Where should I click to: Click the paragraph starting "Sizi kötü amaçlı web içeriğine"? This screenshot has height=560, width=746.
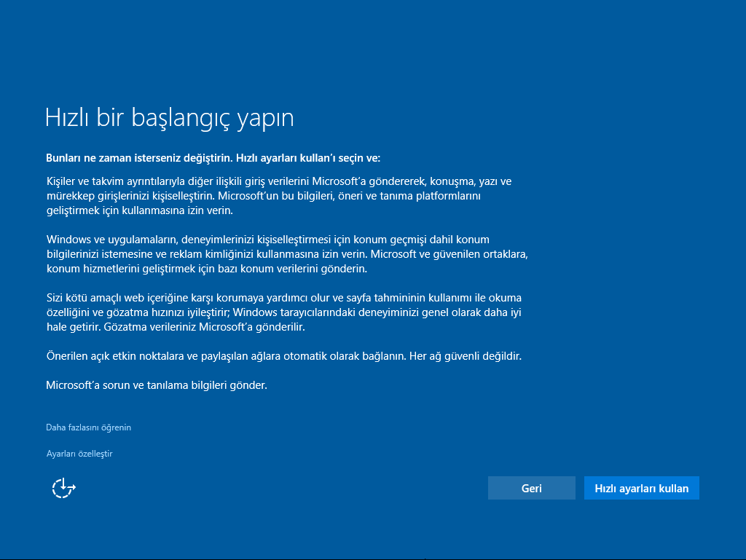(284, 312)
